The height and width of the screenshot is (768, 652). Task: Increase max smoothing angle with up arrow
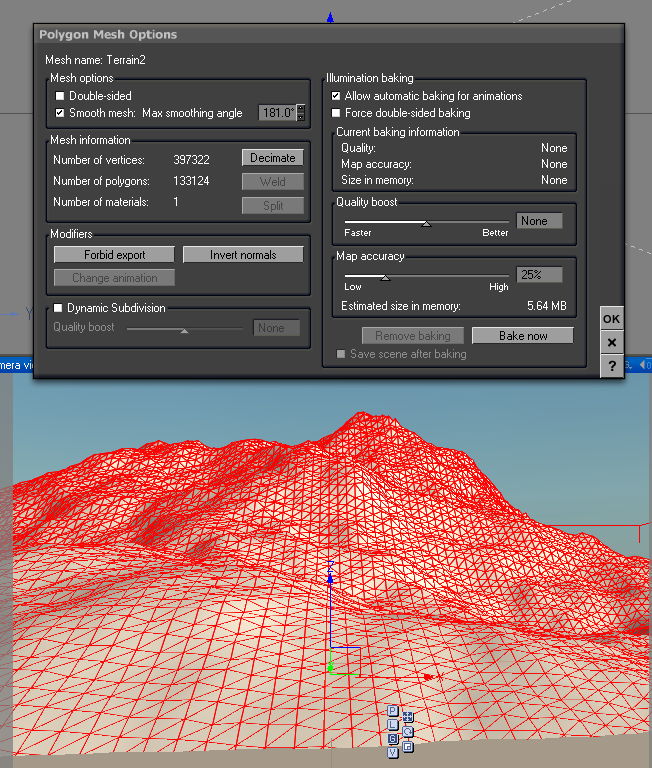point(301,109)
